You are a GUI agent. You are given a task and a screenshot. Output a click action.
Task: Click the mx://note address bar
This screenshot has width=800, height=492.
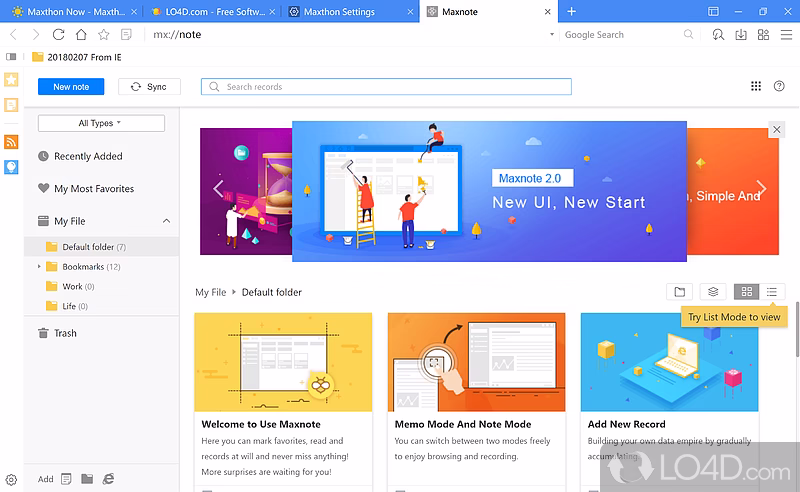coord(347,35)
